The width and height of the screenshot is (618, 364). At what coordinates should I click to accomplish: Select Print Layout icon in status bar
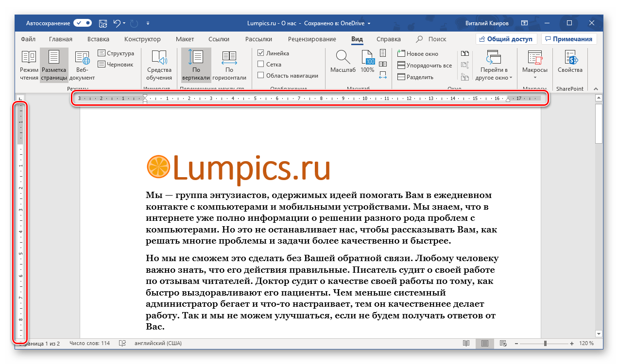(x=484, y=343)
